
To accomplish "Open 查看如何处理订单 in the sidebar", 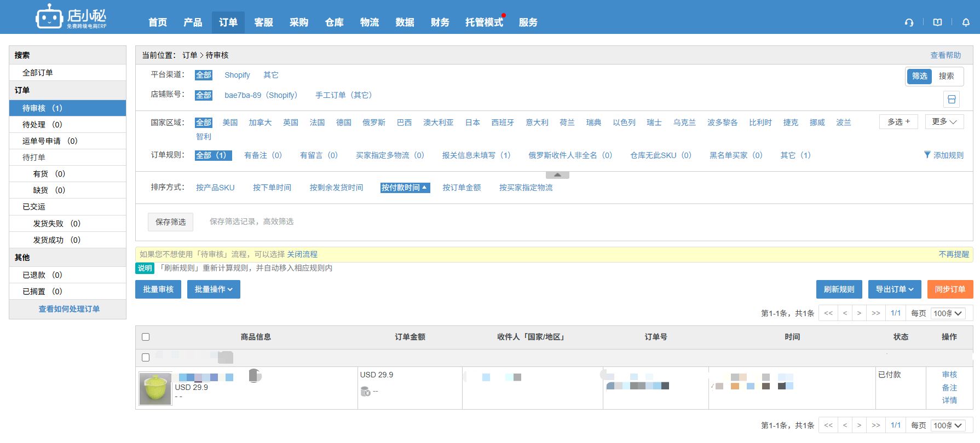I will pyautogui.click(x=69, y=309).
